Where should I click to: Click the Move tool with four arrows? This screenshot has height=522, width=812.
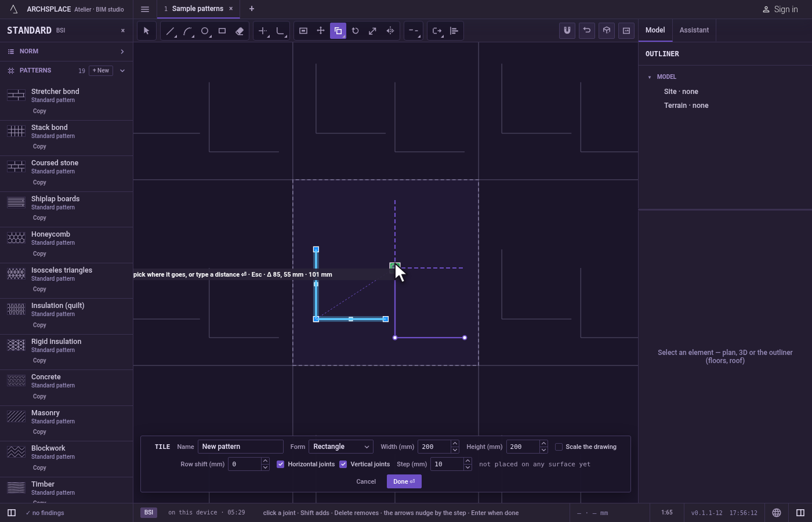[321, 31]
